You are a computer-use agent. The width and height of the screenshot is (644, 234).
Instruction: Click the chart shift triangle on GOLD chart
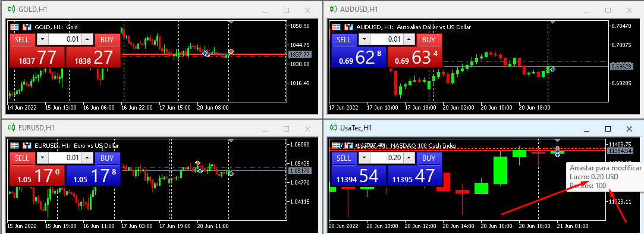[231, 22]
